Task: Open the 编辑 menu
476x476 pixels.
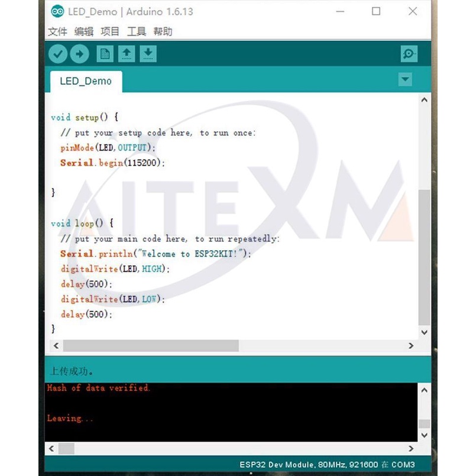Action: (x=84, y=31)
